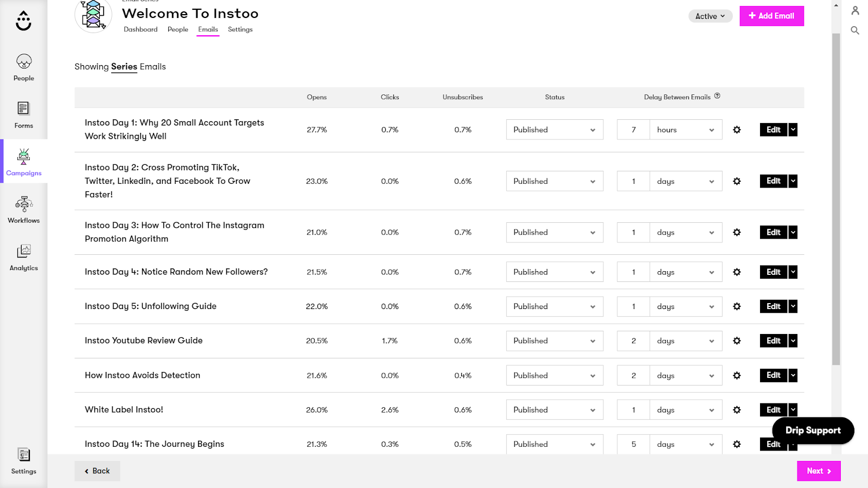Click the Delay Between Emails help icon
This screenshot has width=868, height=488.
[717, 96]
